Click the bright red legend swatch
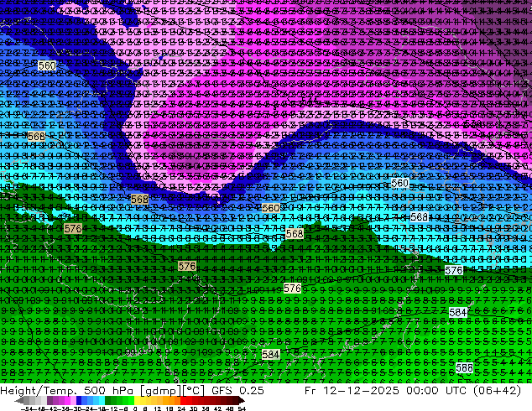 [183, 400]
